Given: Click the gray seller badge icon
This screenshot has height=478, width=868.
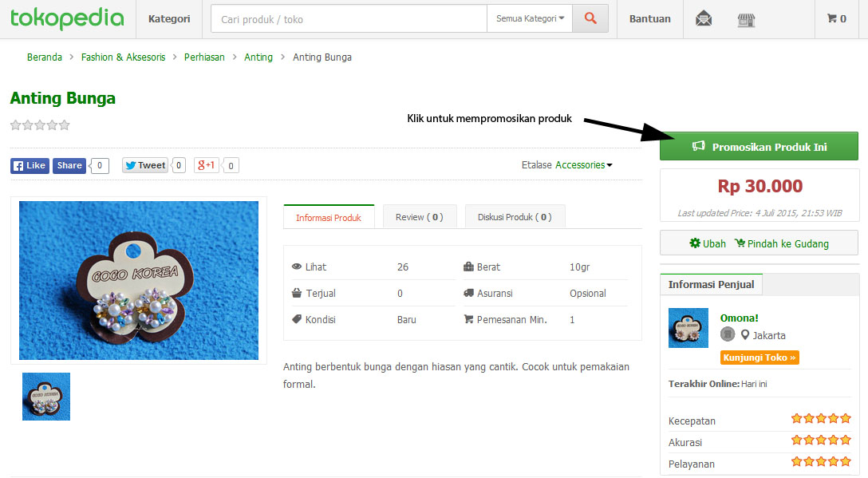Looking at the screenshot, I should pyautogui.click(x=728, y=334).
